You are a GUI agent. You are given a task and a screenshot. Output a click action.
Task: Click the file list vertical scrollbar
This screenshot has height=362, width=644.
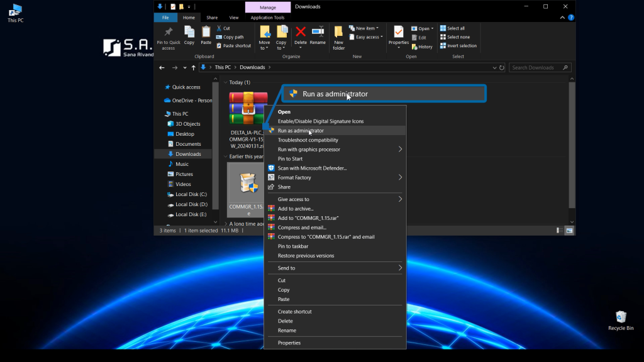pyautogui.click(x=572, y=146)
